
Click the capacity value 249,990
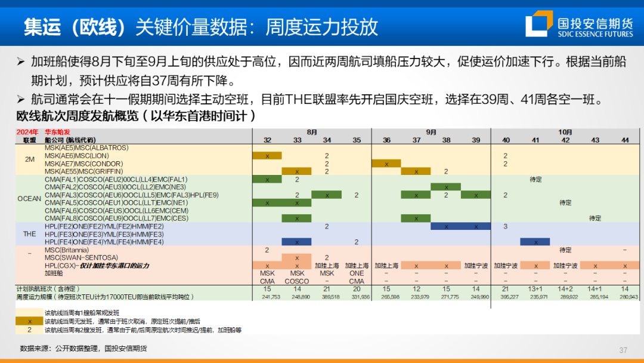[479, 297]
